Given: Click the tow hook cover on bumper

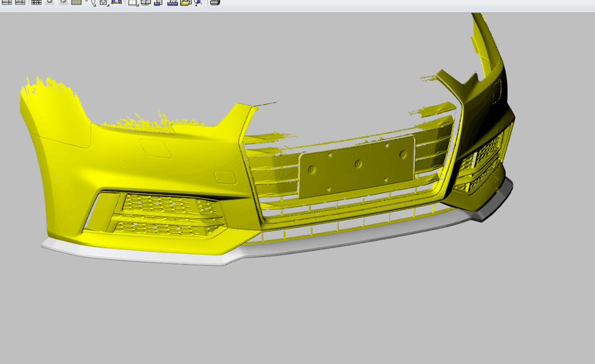Looking at the screenshot, I should pos(226,177).
